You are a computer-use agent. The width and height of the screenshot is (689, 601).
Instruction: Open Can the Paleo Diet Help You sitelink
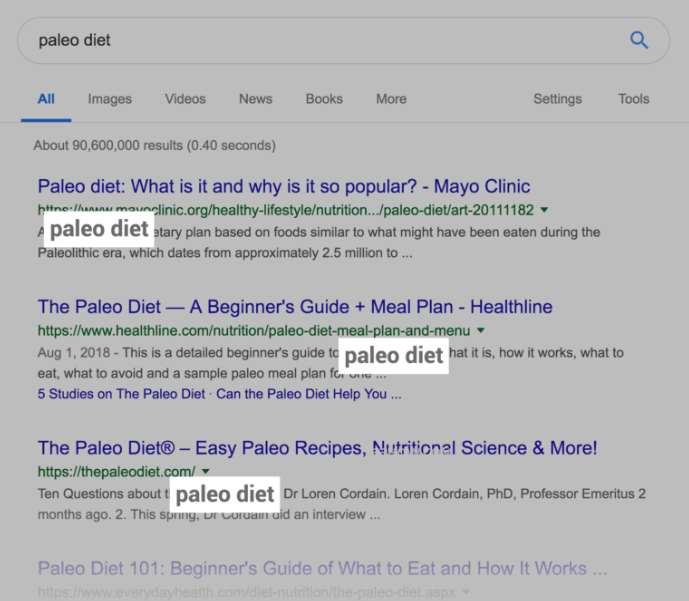tap(308, 394)
